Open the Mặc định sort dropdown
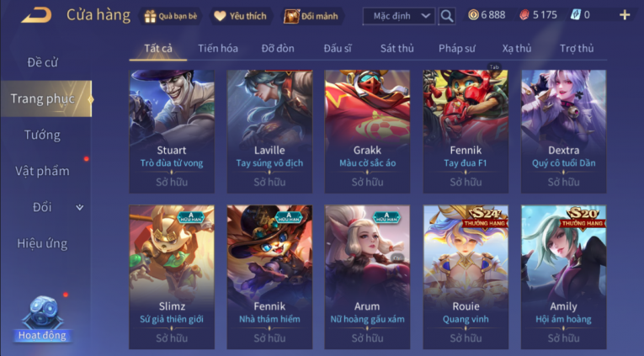This screenshot has height=356, width=644. point(399,16)
